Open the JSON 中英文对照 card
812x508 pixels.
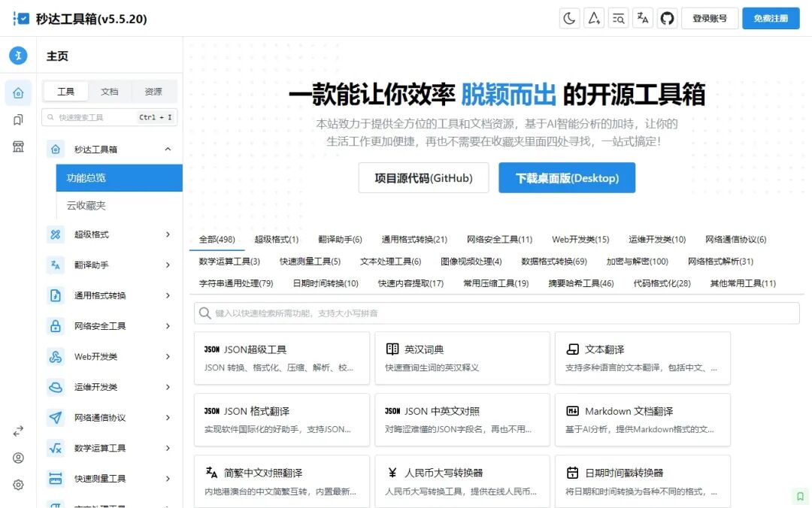462,419
